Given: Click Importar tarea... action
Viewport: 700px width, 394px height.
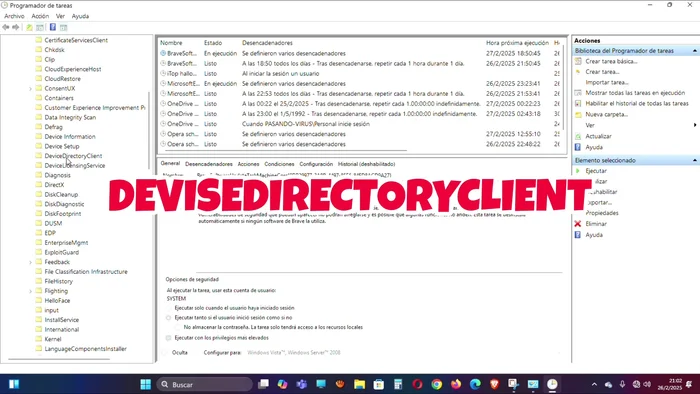Looking at the screenshot, I should click(607, 82).
